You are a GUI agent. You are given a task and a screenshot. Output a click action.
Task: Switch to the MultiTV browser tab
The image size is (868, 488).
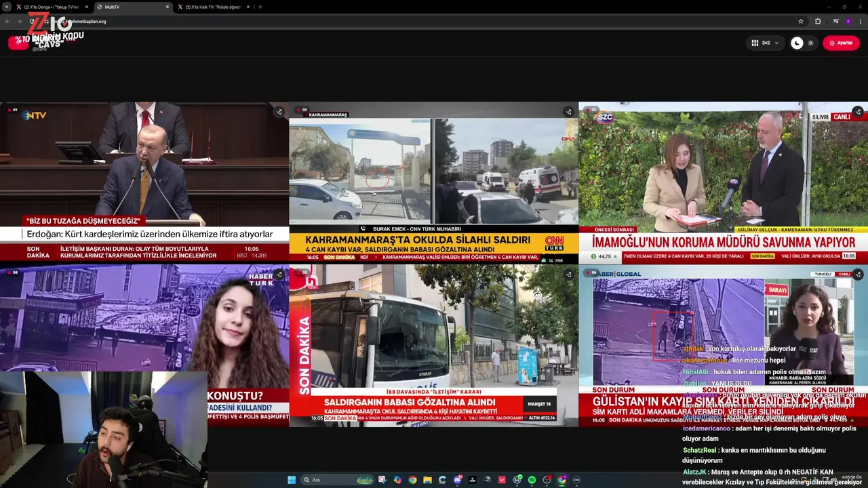[x=133, y=7]
